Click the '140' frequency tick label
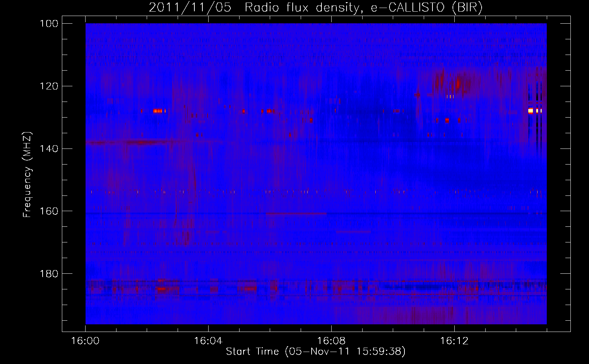Viewport: 589px width, 364px height. 49,149
